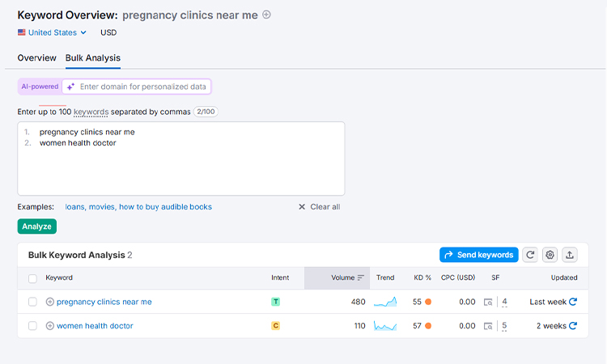Viewport: 607px width, 364px height.
Task: Click add icon beside women health doctor
Action: (50, 326)
